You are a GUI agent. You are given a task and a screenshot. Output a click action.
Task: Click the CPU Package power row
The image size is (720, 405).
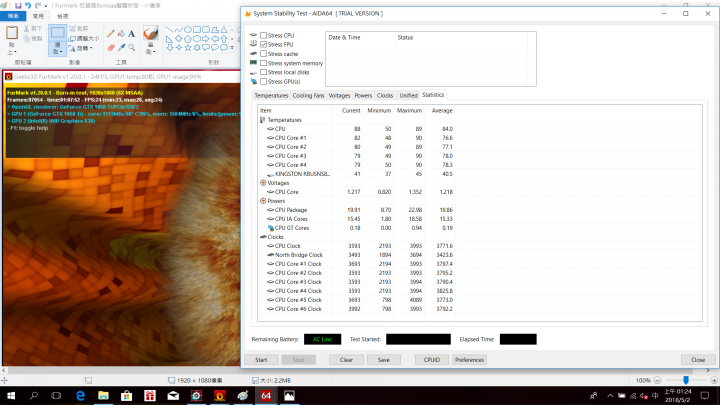click(356, 210)
